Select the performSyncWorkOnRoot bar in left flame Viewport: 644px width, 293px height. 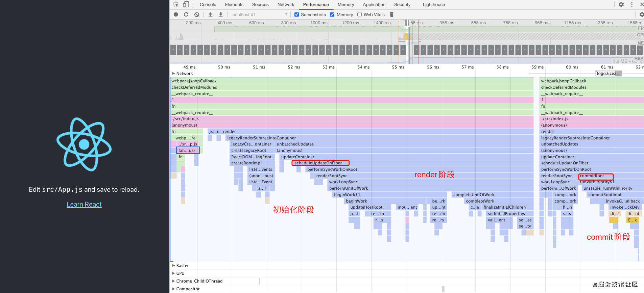point(420,169)
